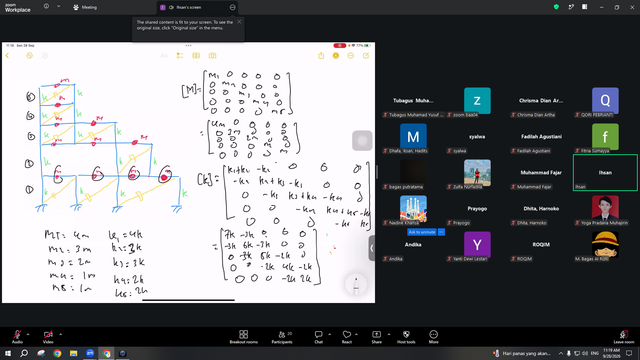The height and width of the screenshot is (360, 640).
Task: Click the encryption shield icon
Action: (556, 7)
